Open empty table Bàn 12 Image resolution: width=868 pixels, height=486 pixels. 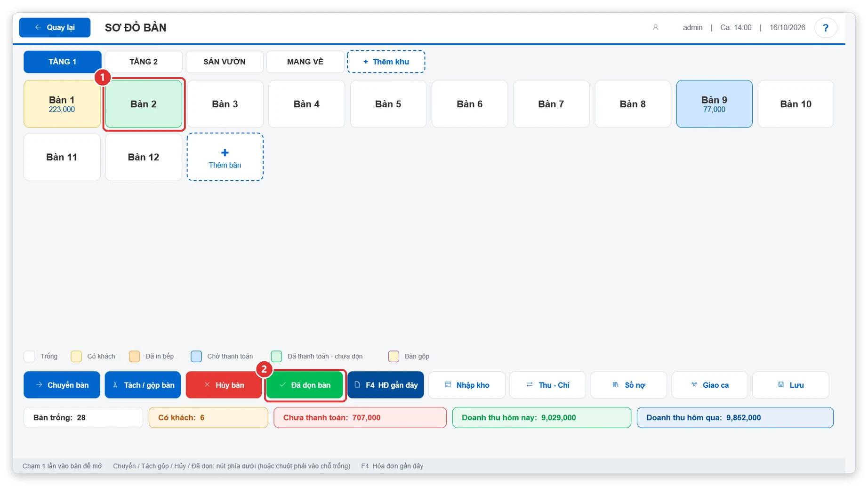[144, 157]
